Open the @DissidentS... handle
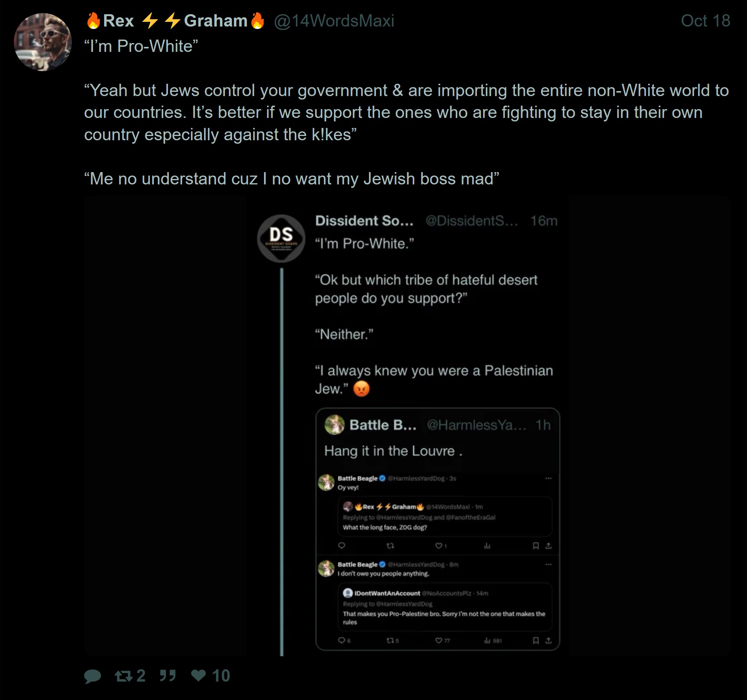This screenshot has width=747, height=700. coord(471,221)
